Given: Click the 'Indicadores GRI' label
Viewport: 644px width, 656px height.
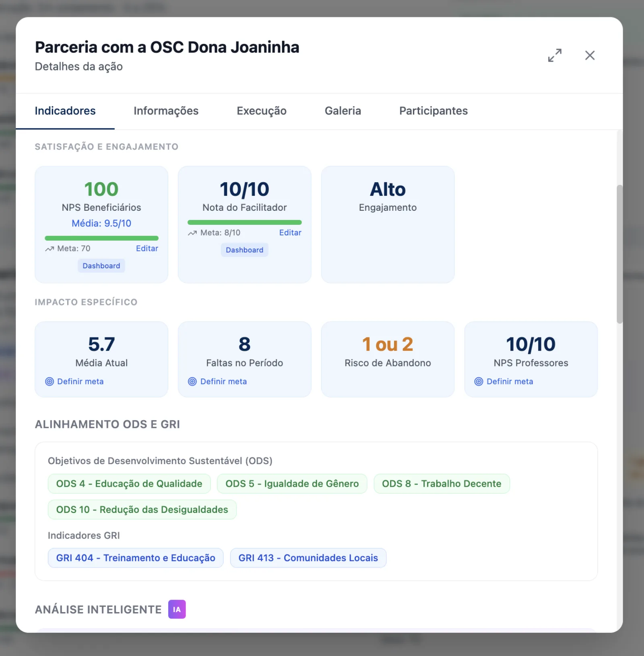Looking at the screenshot, I should [x=84, y=536].
